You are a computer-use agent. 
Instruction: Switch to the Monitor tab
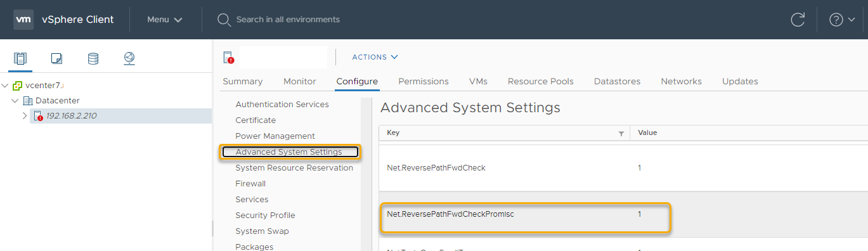pos(300,81)
